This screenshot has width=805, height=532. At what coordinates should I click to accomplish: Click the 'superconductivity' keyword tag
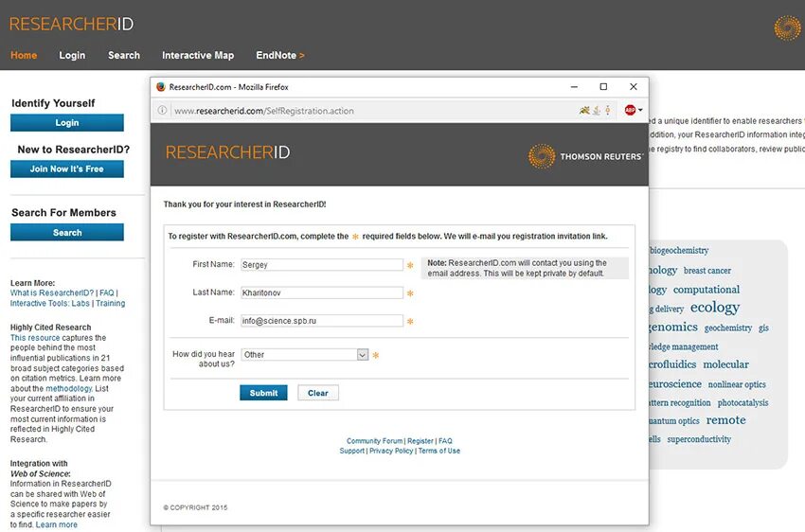pyautogui.click(x=699, y=439)
